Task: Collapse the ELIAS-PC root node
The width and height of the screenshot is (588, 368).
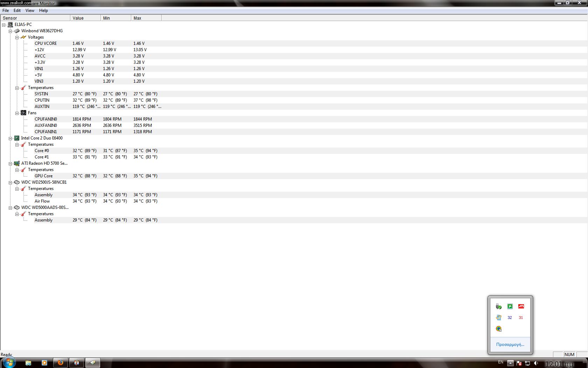Action: pos(4,25)
